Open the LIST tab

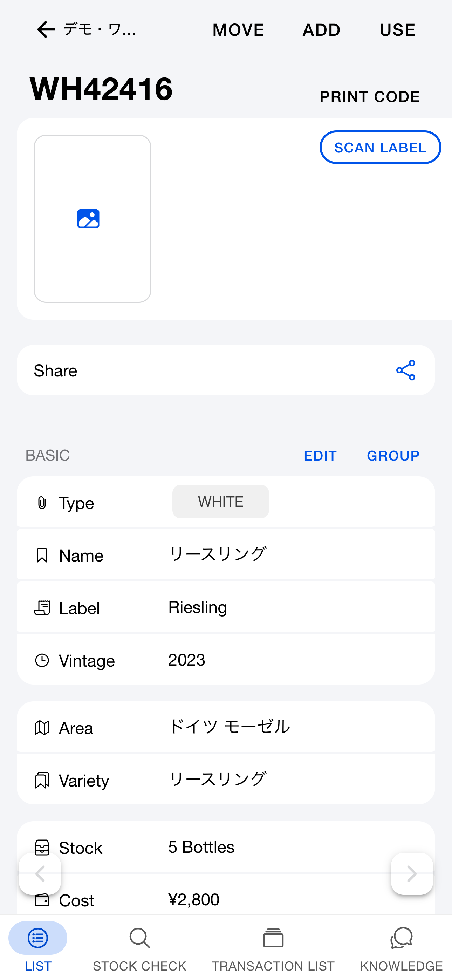click(x=38, y=947)
